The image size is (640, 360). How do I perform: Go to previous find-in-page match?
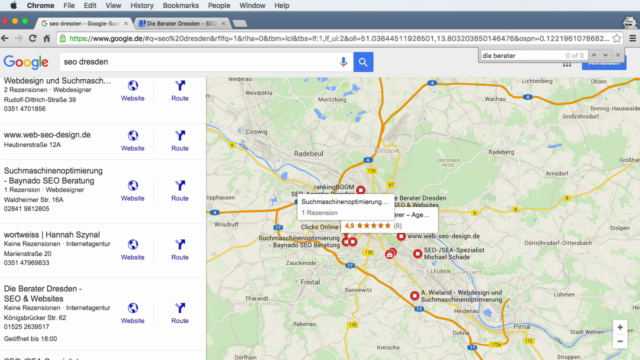tap(594, 55)
